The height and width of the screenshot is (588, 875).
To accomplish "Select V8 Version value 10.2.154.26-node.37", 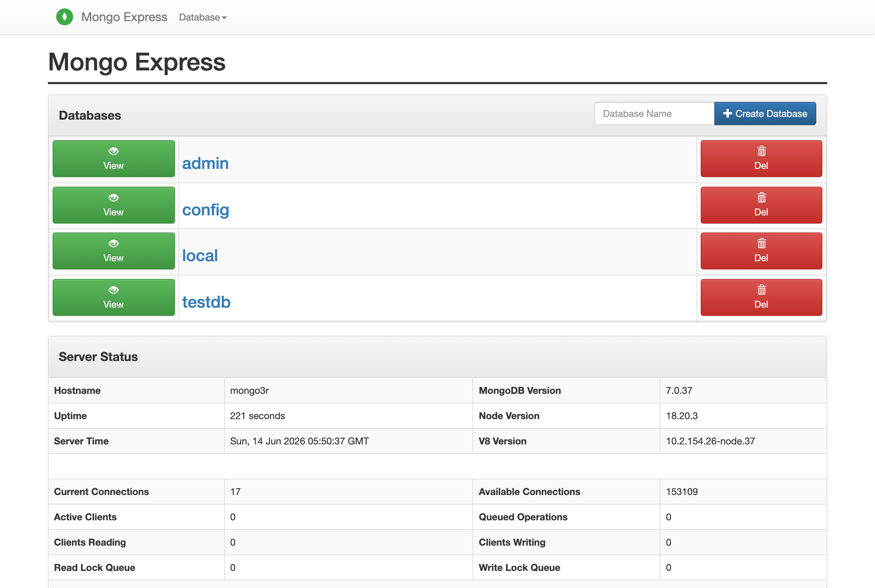I will pos(710,441).
